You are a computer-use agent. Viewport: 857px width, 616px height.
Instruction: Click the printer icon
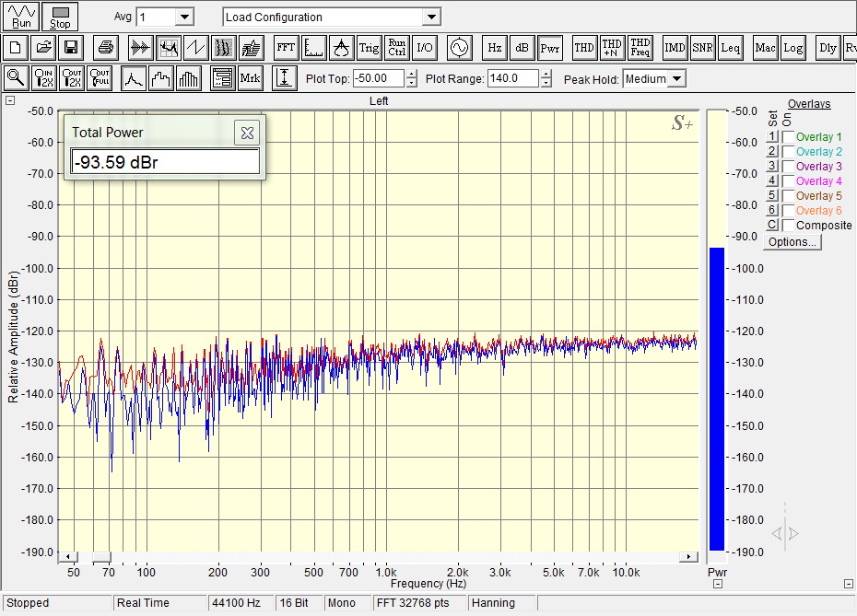point(106,47)
